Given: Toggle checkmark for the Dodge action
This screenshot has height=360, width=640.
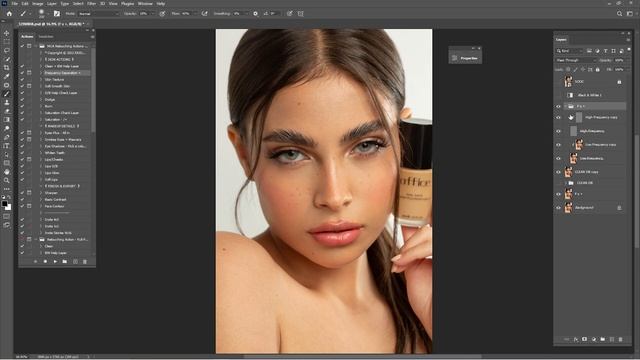Looking at the screenshot, I should (22, 99).
